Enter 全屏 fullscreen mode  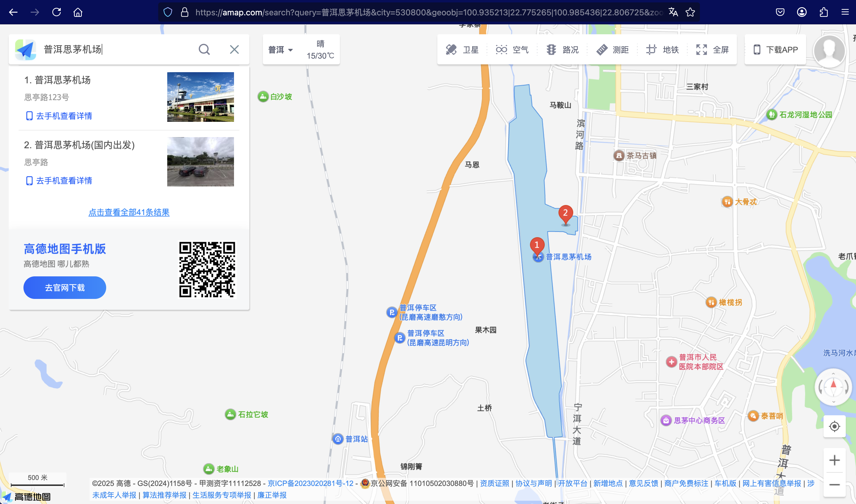(x=712, y=50)
